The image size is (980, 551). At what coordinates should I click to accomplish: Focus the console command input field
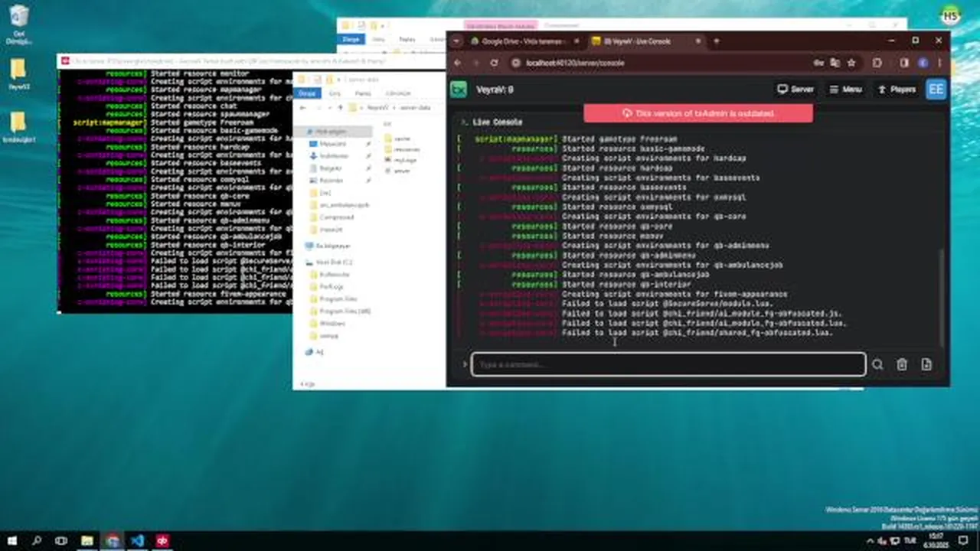tap(668, 364)
